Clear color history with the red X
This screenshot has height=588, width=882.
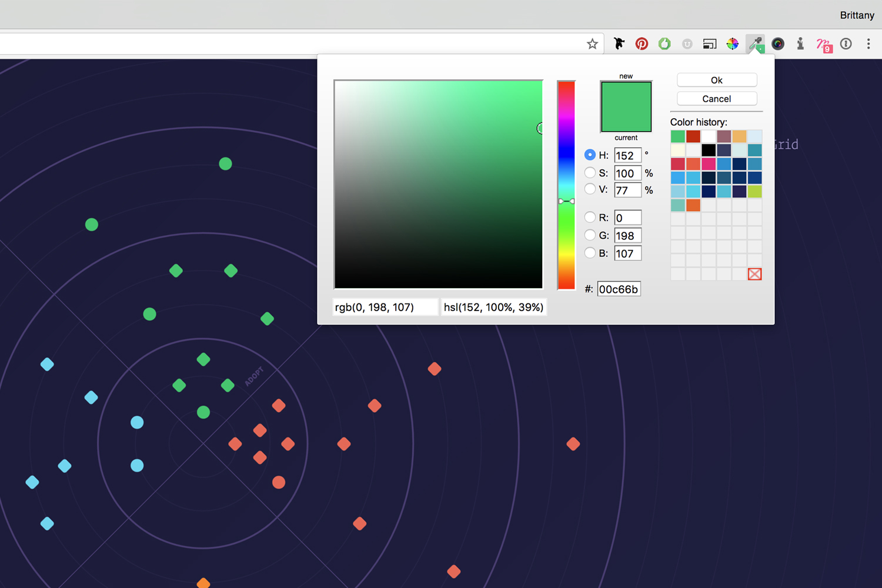[754, 273]
